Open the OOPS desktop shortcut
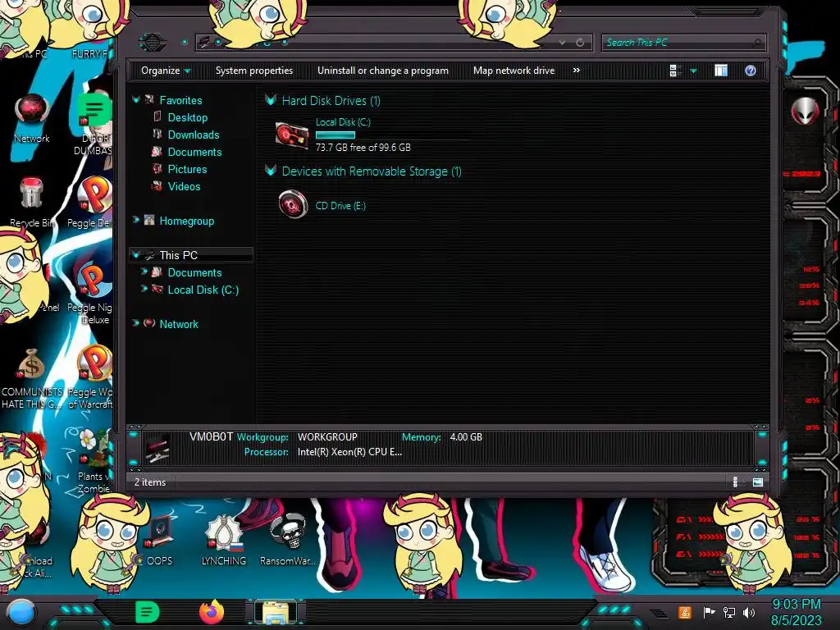The width and height of the screenshot is (840, 630). (160, 540)
